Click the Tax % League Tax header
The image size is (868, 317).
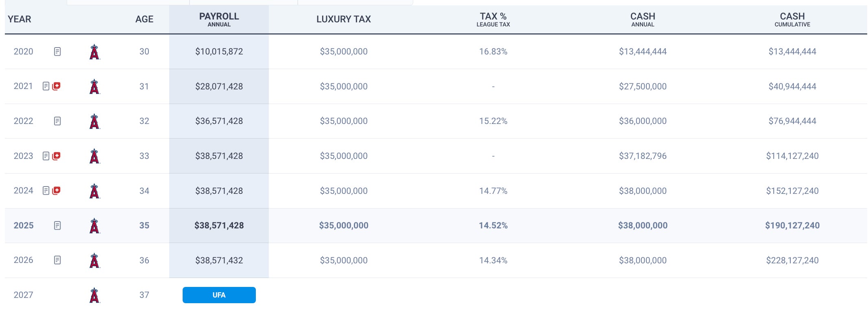point(493,19)
